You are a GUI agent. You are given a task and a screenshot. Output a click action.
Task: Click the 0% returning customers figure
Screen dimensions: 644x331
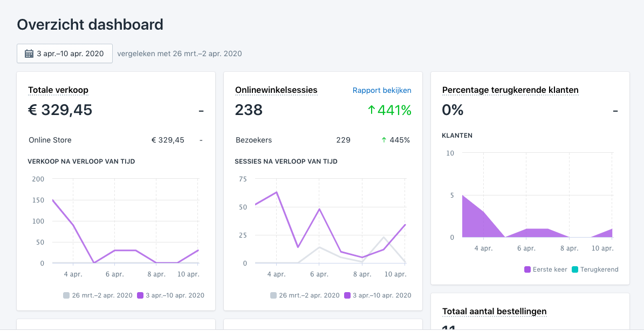(x=453, y=110)
